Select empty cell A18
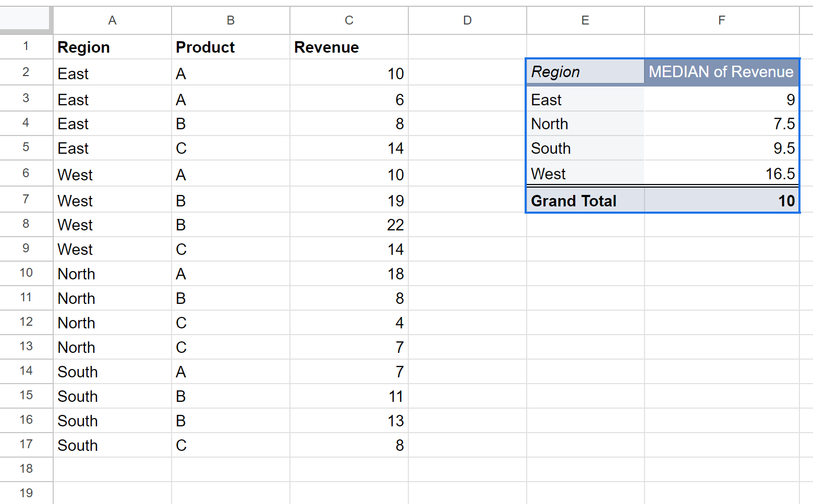 click(x=112, y=469)
